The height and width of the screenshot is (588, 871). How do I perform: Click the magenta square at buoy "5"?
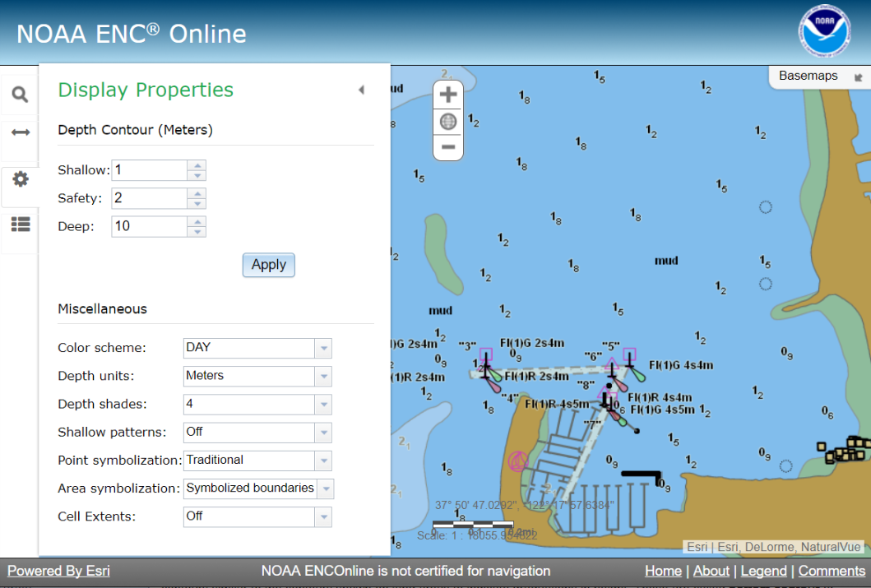[x=629, y=354]
